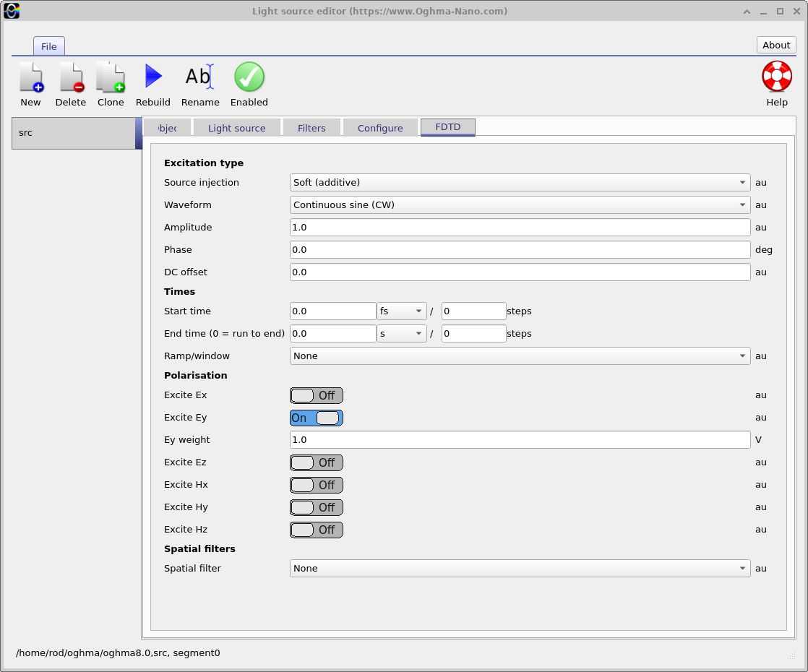Viewport: 808px width, 672px height.
Task: Enable the Excite Hy switch
Action: (316, 507)
